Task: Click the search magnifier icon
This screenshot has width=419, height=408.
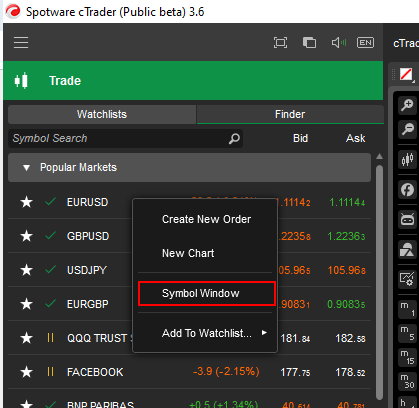Action: coord(234,138)
